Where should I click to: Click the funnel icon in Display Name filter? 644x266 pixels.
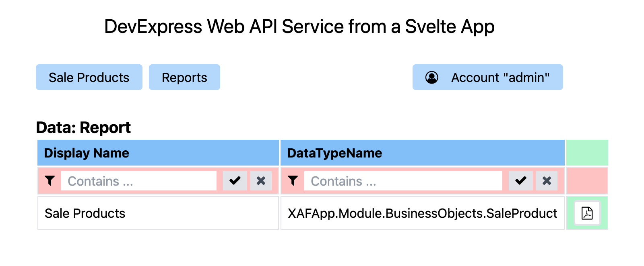[50, 181]
